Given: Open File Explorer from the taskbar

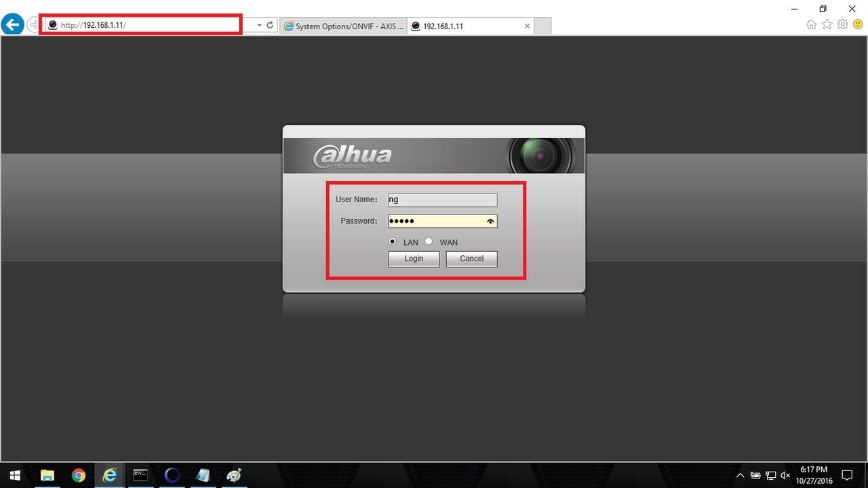Looking at the screenshot, I should tap(47, 475).
